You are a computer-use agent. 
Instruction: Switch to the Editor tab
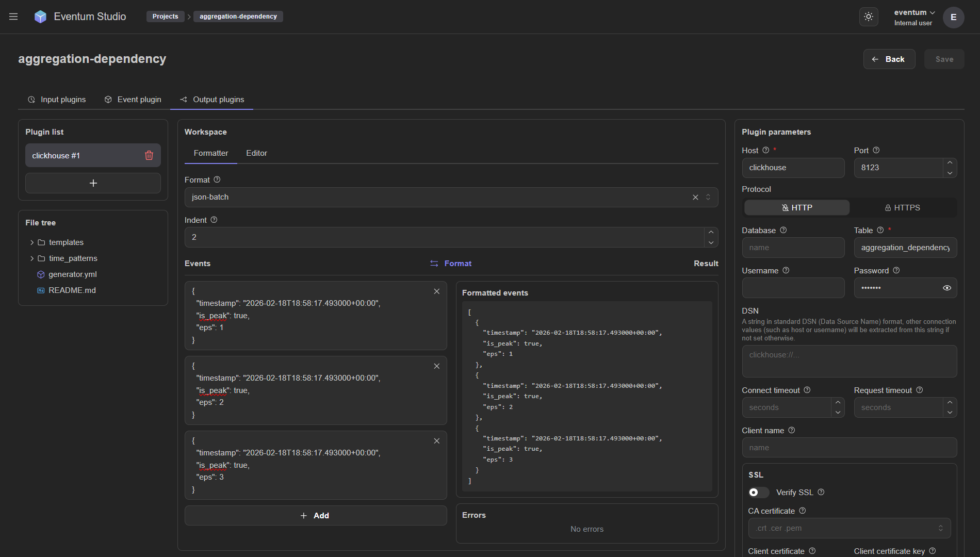point(256,153)
